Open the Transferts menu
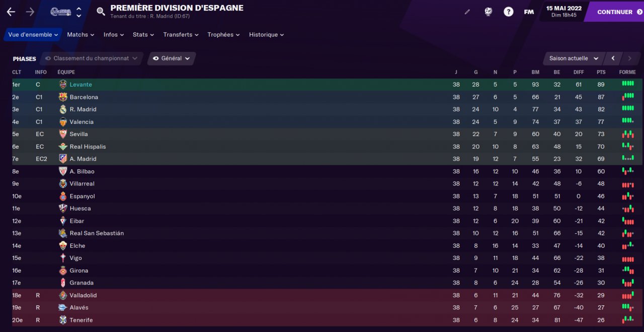The image size is (644, 332). pos(181,35)
